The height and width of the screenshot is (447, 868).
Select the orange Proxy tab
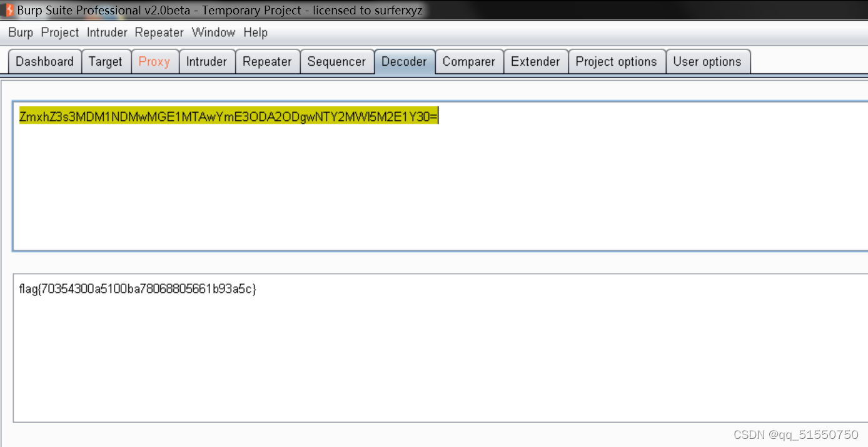tap(155, 61)
